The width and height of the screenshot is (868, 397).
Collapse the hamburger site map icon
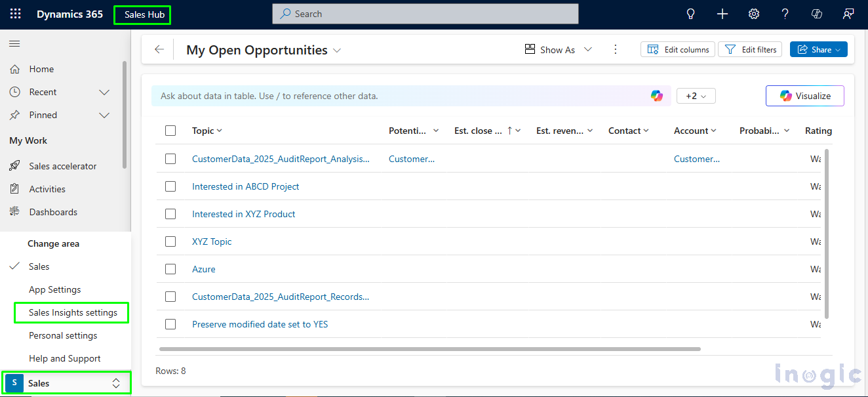14,43
